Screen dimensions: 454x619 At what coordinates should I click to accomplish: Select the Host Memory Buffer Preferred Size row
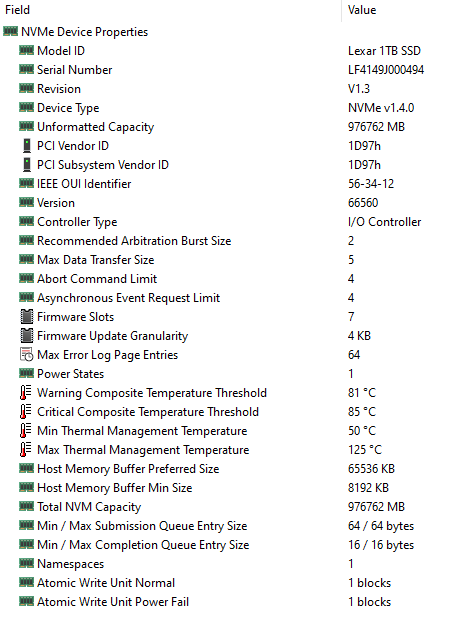[x=227, y=469]
